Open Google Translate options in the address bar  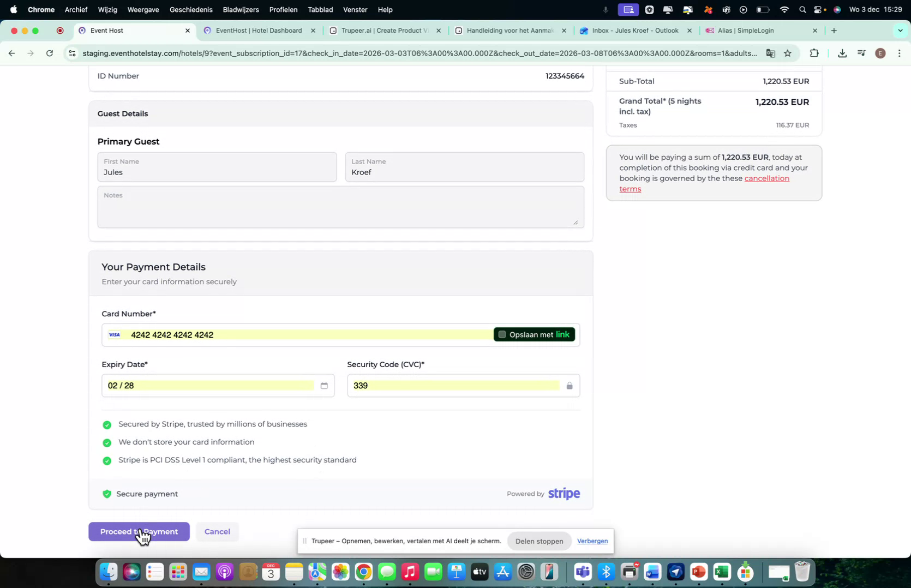(x=771, y=53)
